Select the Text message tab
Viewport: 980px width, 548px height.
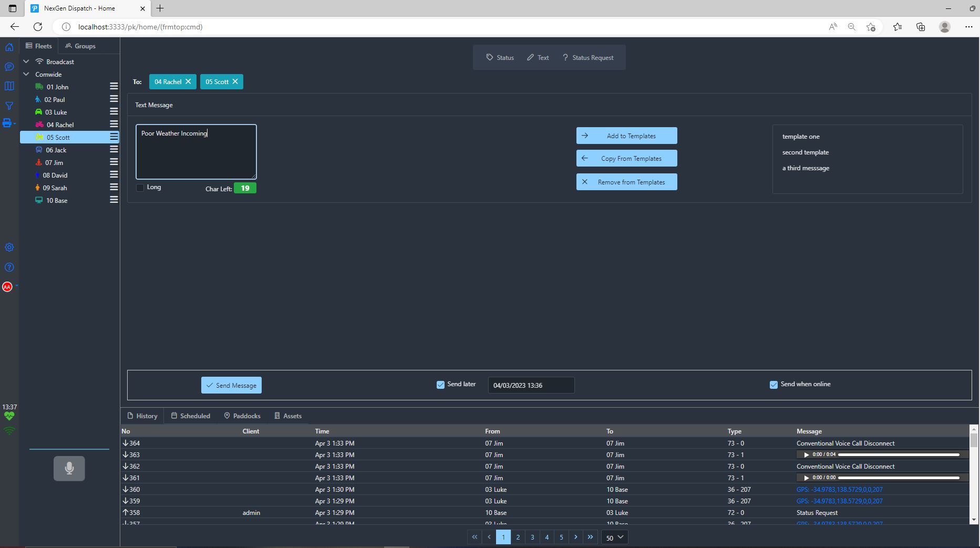click(538, 57)
